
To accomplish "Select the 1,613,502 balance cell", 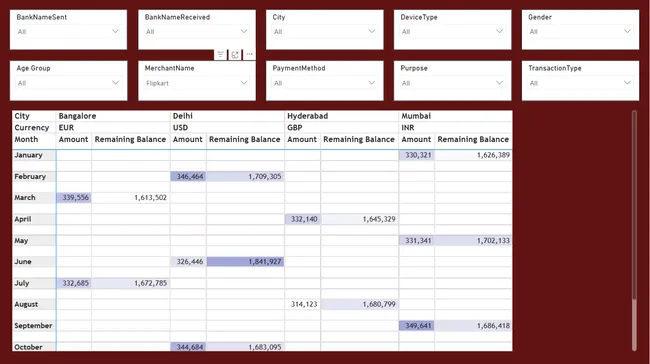I will [x=131, y=198].
